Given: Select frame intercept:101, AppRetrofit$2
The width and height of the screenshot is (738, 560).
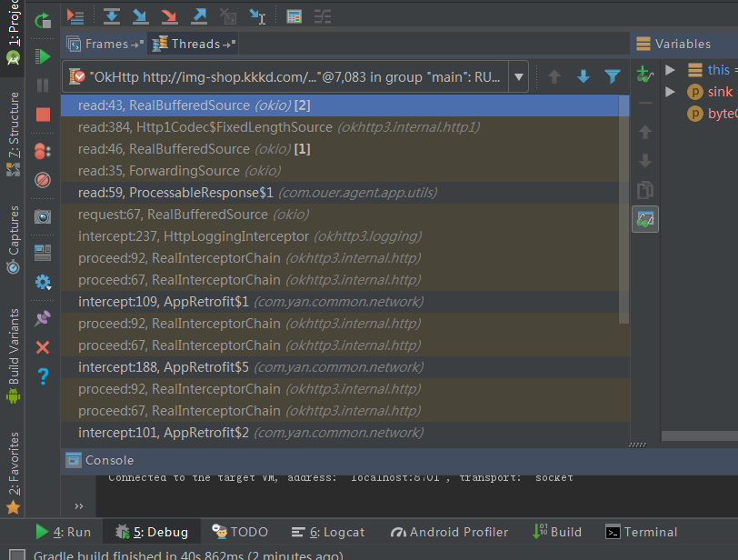Looking at the screenshot, I should coord(345,433).
